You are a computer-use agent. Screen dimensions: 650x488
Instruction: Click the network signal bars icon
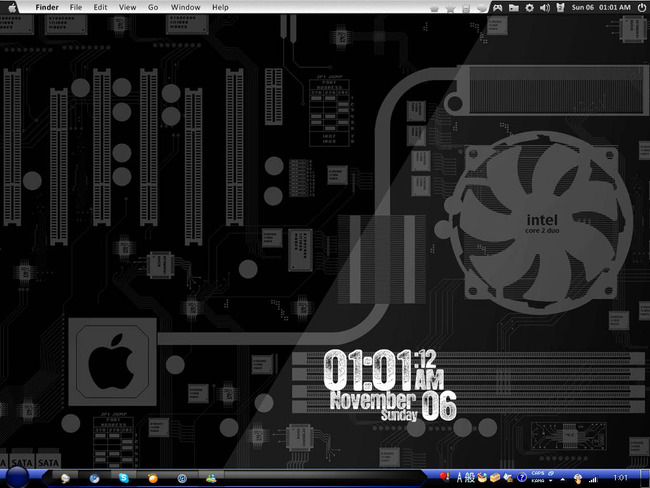coord(593,479)
